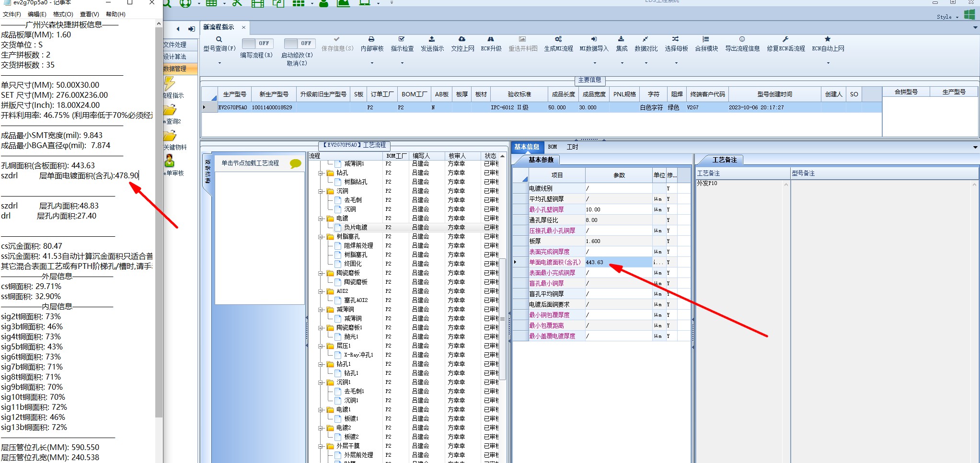Open Notepad 格式(O) menu

(63, 14)
